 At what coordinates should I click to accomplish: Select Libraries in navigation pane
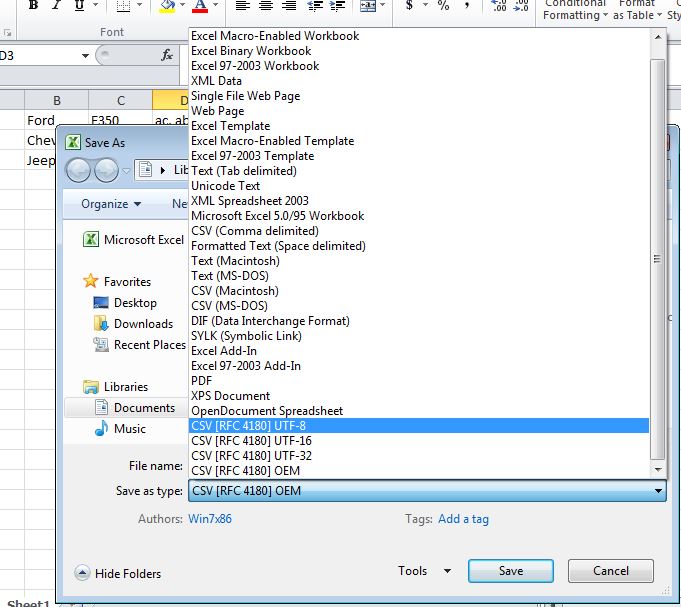[x=115, y=386]
